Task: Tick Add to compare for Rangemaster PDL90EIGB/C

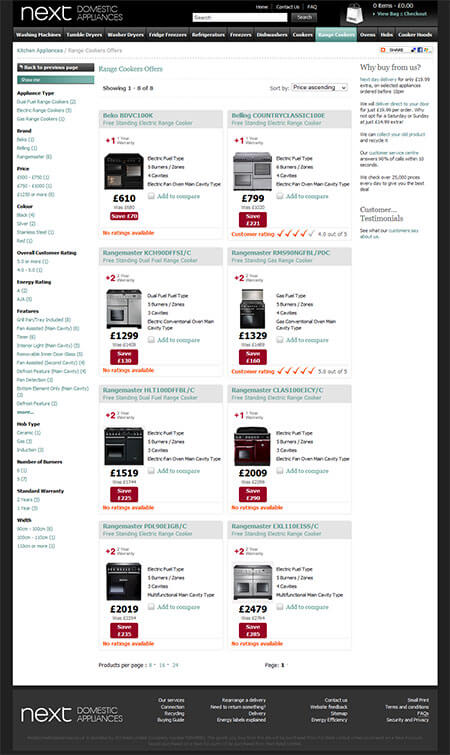Action: [x=151, y=607]
